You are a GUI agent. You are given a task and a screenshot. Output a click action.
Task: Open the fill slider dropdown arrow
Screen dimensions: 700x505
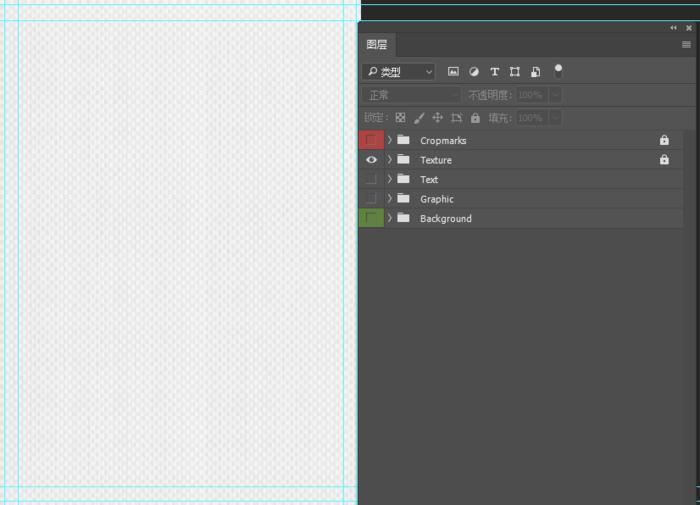coord(555,118)
